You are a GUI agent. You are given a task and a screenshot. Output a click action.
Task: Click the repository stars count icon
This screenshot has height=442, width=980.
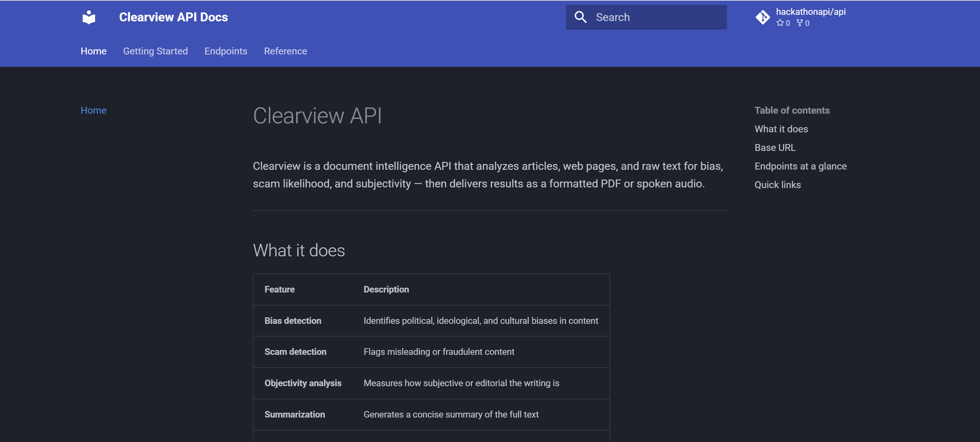tap(780, 23)
